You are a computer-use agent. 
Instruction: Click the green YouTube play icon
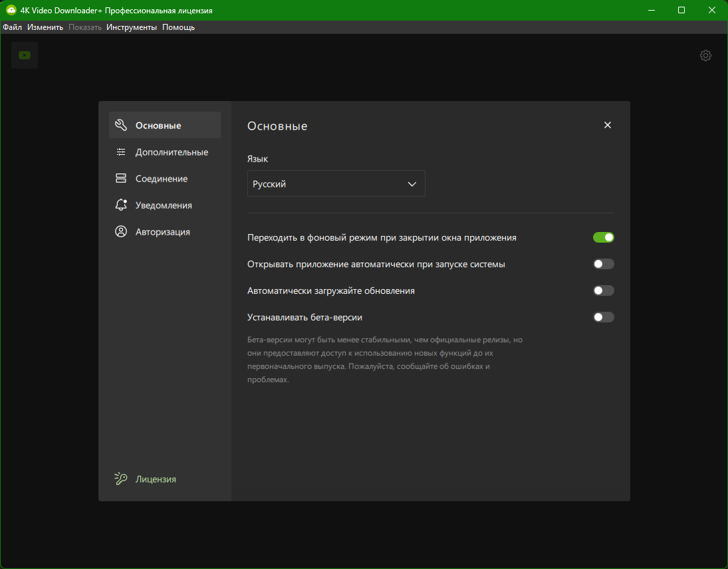point(25,55)
